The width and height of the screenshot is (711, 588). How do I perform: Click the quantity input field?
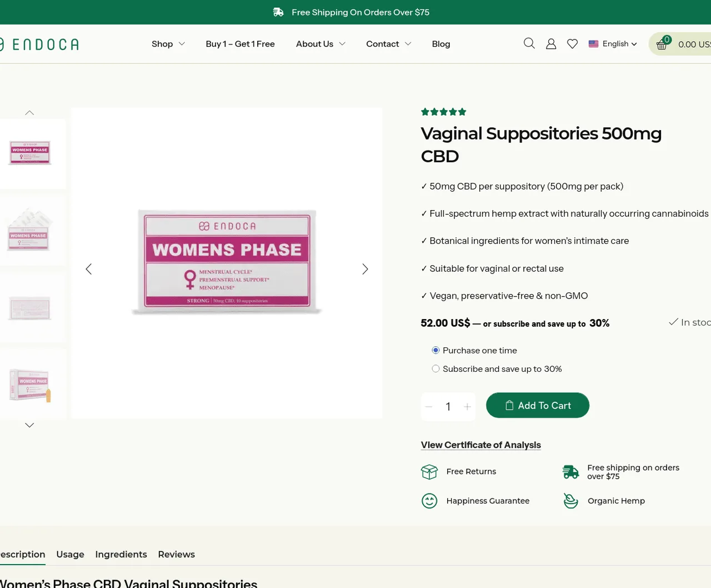pos(448,407)
